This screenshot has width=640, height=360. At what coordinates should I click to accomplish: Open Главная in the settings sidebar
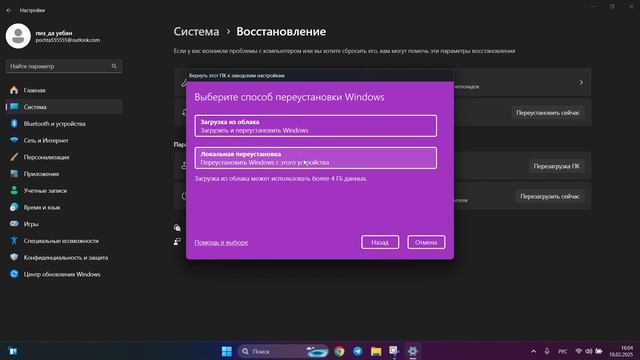64,90
